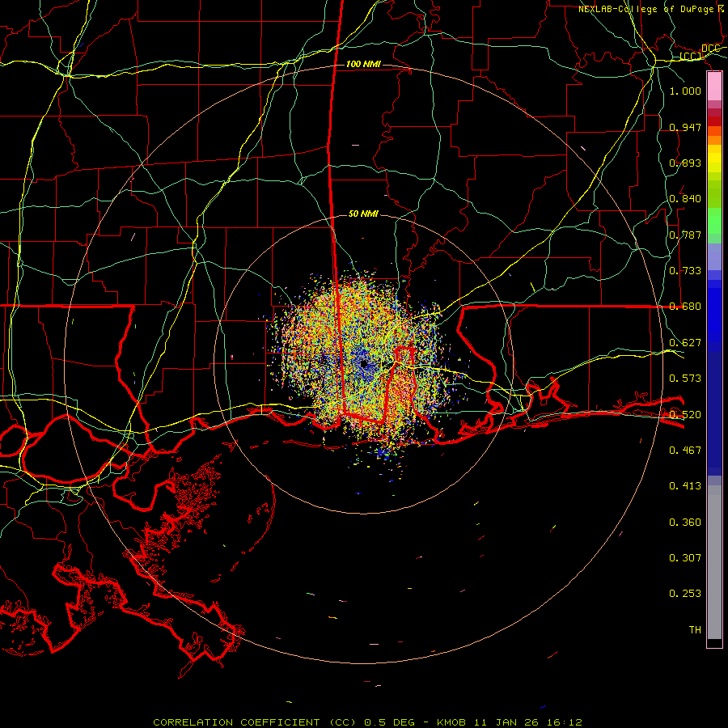Image resolution: width=728 pixels, height=728 pixels.
Task: Pick the orange color bar segment
Action: pyautogui.click(x=714, y=140)
